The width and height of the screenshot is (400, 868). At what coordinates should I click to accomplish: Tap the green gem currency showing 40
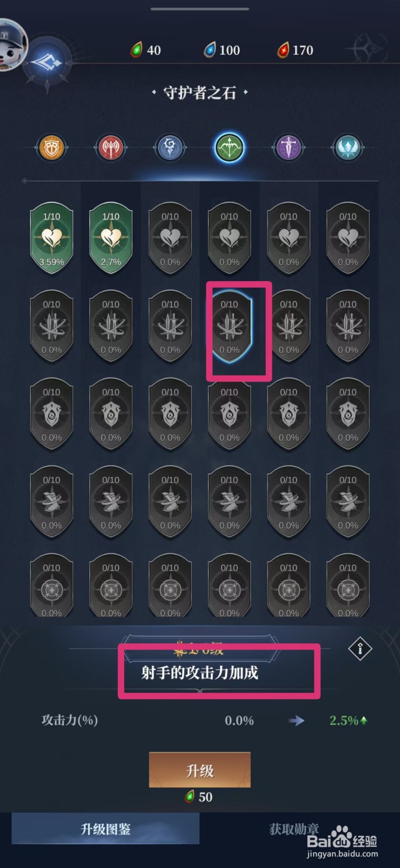[x=146, y=50]
